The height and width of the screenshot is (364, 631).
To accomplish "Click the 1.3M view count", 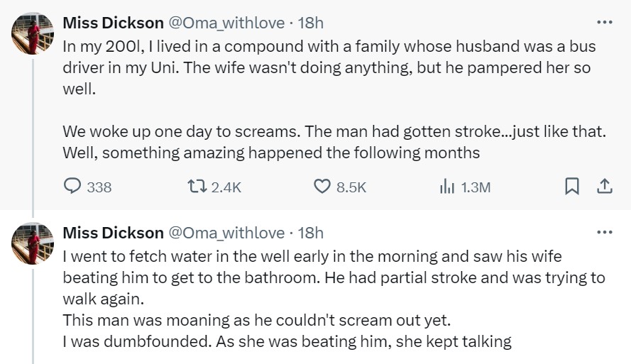I will [x=476, y=187].
